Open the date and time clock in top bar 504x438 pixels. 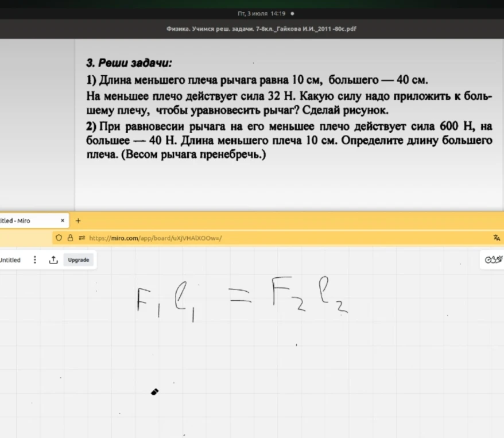(x=262, y=14)
